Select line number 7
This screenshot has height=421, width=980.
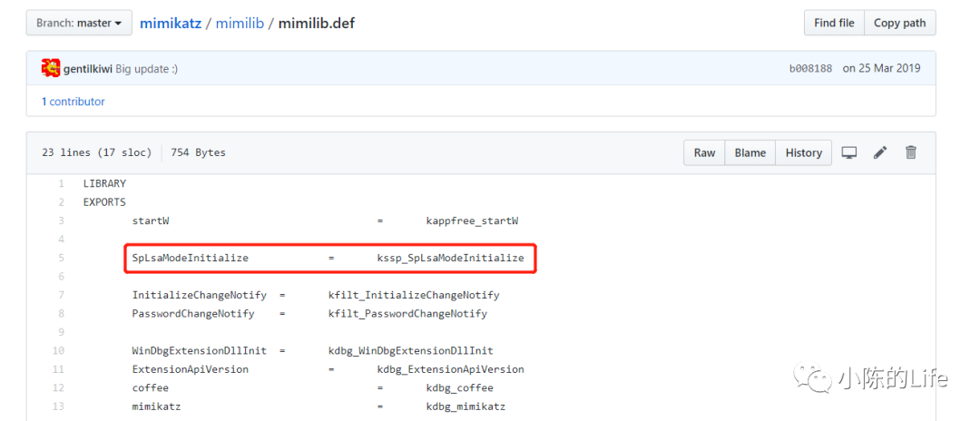click(x=62, y=295)
